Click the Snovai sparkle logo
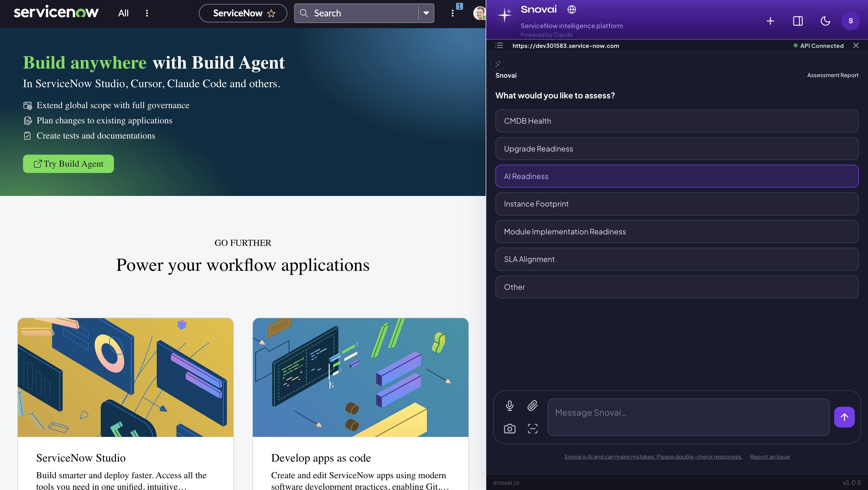 pos(505,15)
